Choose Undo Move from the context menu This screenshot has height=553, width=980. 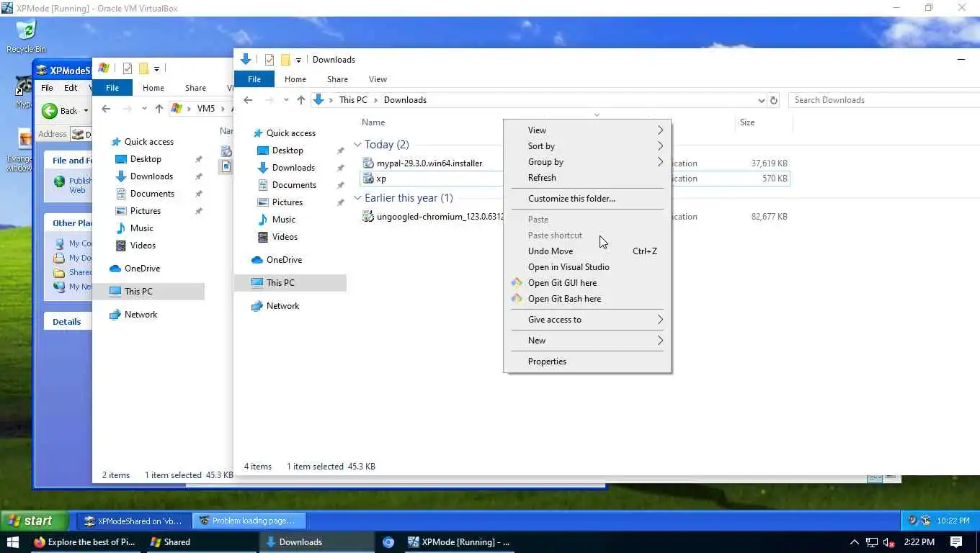click(587, 251)
